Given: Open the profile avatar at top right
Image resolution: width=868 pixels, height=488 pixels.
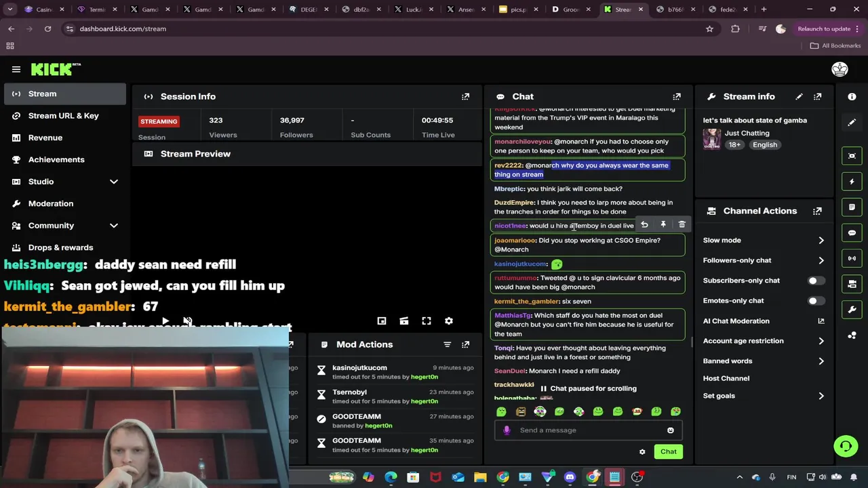Looking at the screenshot, I should 840,69.
